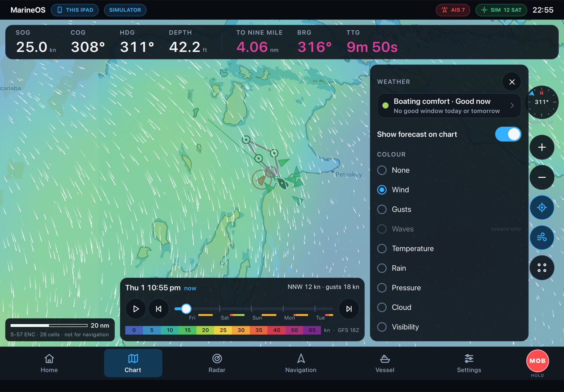Go to the Home tab

click(49, 363)
